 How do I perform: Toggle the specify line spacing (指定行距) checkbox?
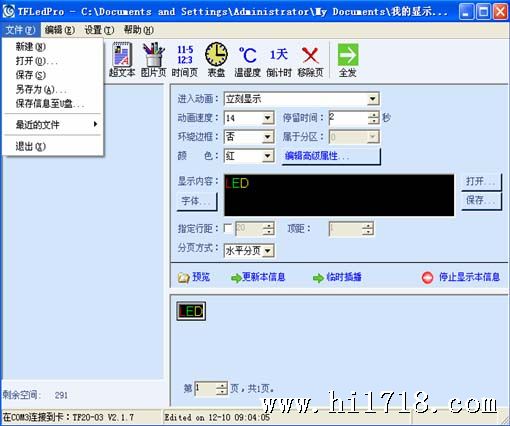[228, 228]
